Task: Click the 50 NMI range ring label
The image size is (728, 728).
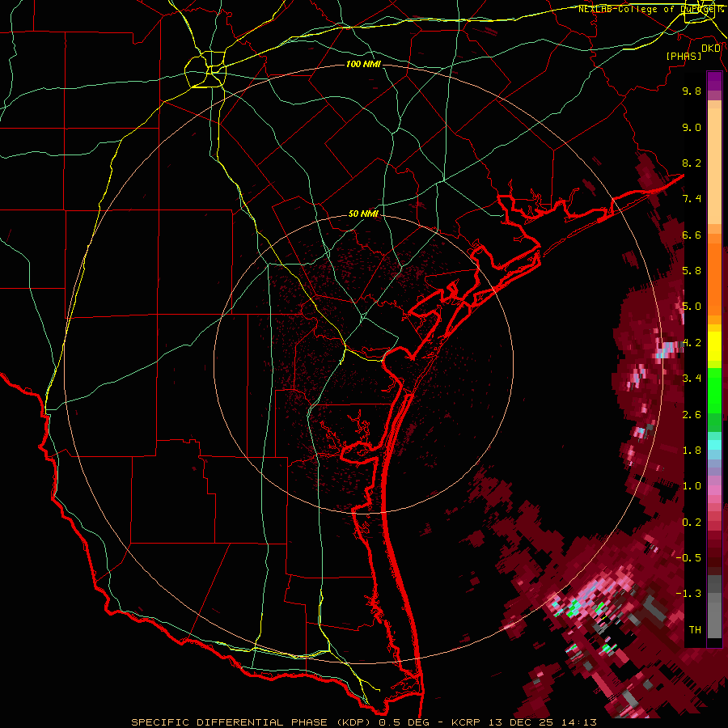Action: point(363,214)
